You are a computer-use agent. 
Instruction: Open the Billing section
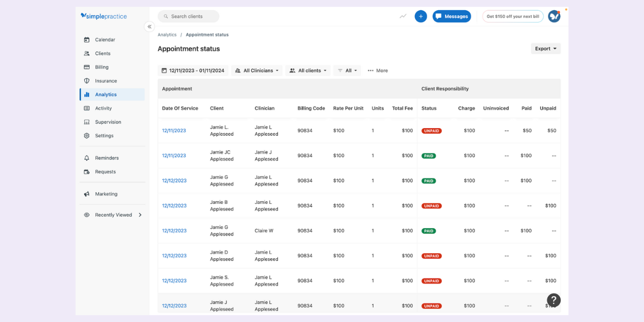(x=101, y=67)
